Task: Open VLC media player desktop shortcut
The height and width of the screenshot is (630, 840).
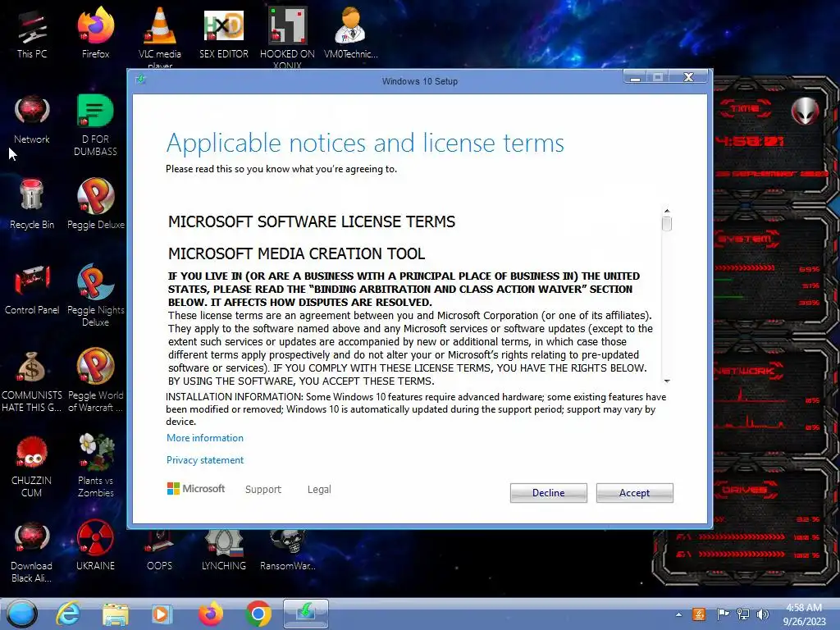Action: tap(160, 38)
